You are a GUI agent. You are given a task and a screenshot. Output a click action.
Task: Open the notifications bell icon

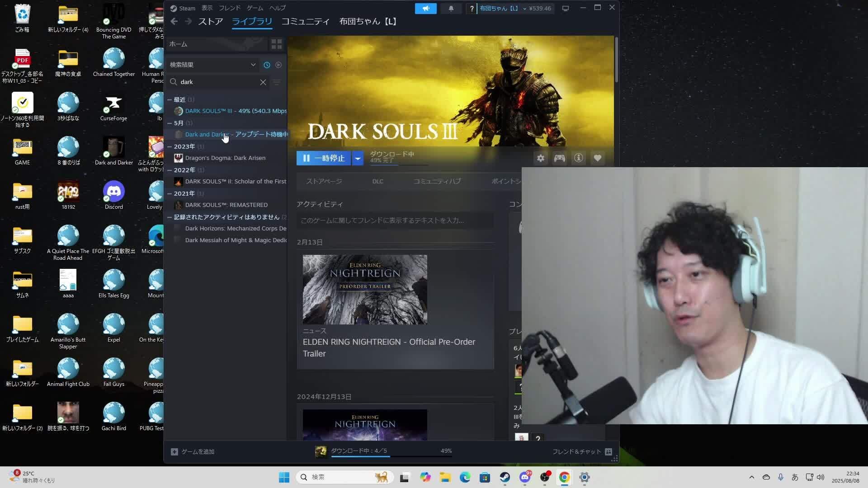click(451, 8)
